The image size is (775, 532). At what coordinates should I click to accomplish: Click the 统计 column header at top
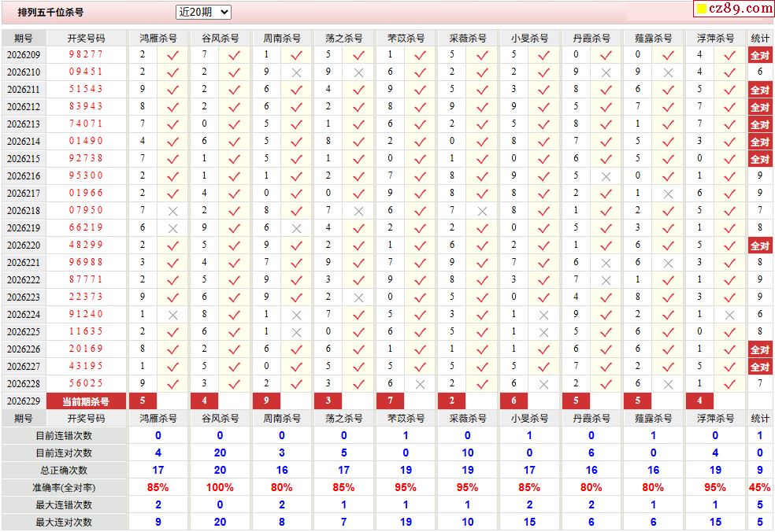[x=760, y=38]
